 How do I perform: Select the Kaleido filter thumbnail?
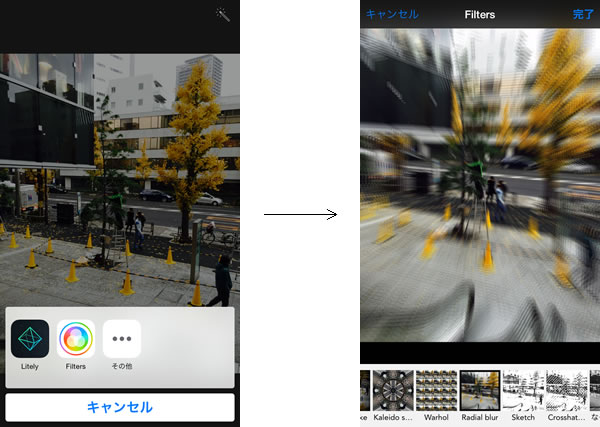click(393, 390)
